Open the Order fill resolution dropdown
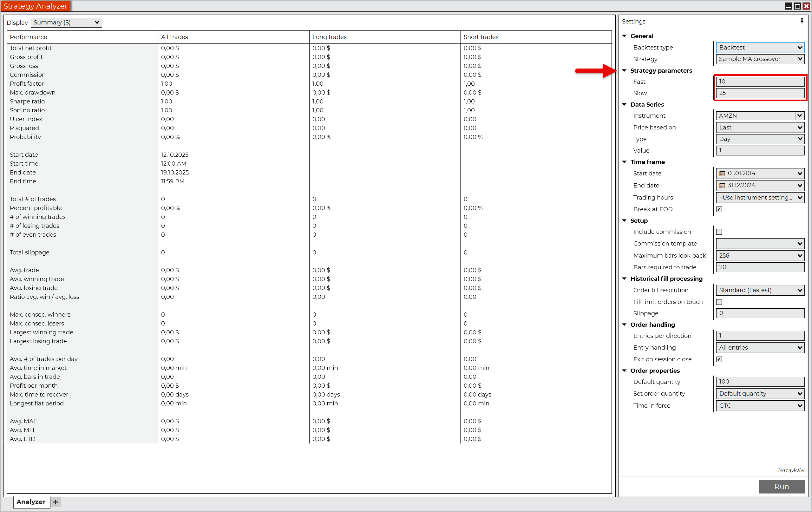 coord(760,290)
